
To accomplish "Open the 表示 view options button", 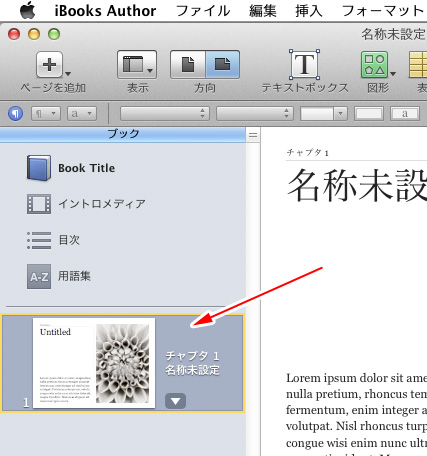I will pyautogui.click(x=137, y=65).
